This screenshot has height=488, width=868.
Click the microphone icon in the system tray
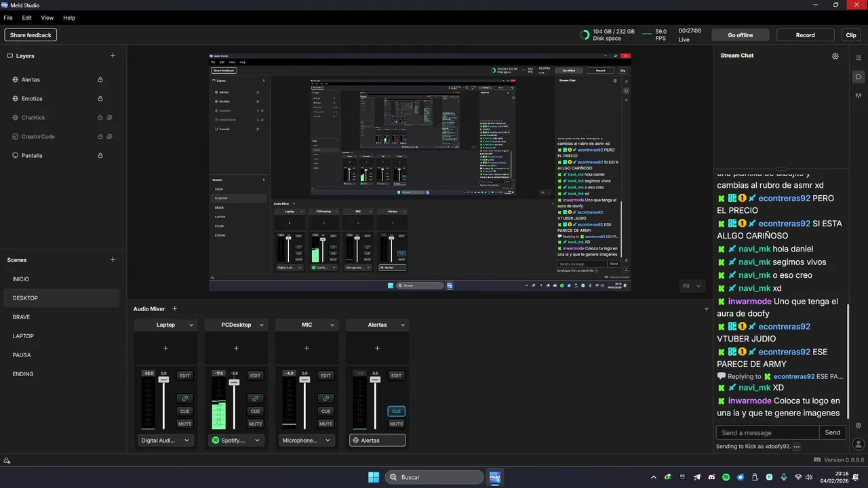[784, 477]
